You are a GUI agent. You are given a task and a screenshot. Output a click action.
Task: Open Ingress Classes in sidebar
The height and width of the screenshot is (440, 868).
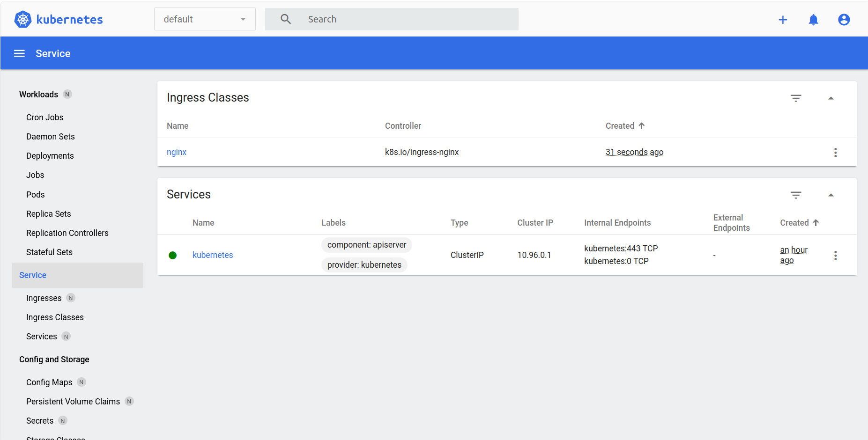[x=55, y=317]
